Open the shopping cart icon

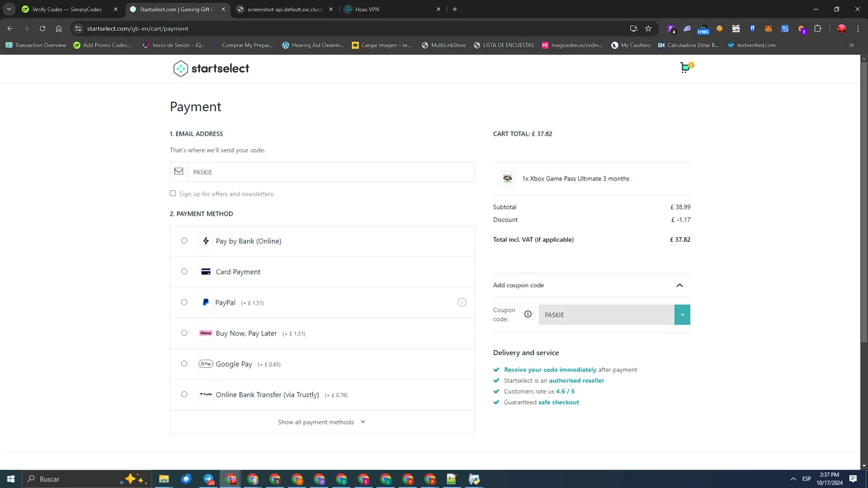pyautogui.click(x=686, y=68)
